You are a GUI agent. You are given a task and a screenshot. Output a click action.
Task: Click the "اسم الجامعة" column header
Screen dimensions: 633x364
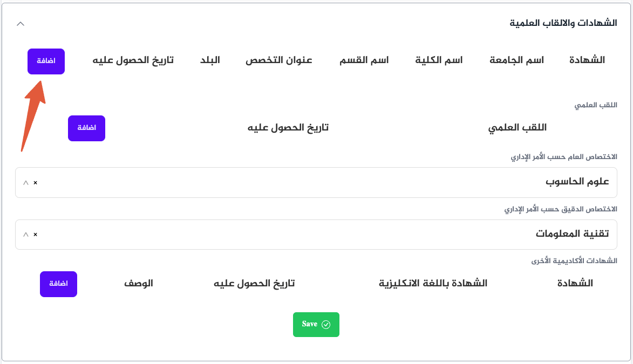pyautogui.click(x=516, y=60)
